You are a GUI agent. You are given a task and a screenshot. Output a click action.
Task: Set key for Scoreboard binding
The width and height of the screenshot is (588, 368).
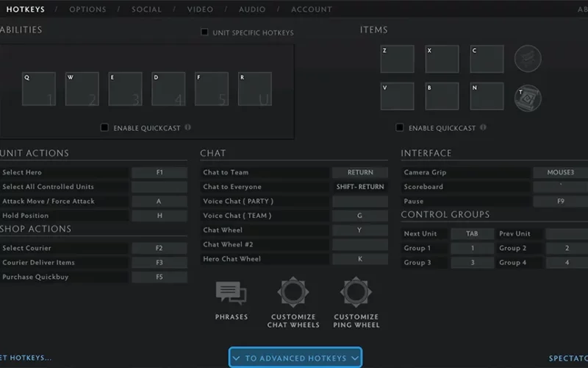pyautogui.click(x=561, y=187)
